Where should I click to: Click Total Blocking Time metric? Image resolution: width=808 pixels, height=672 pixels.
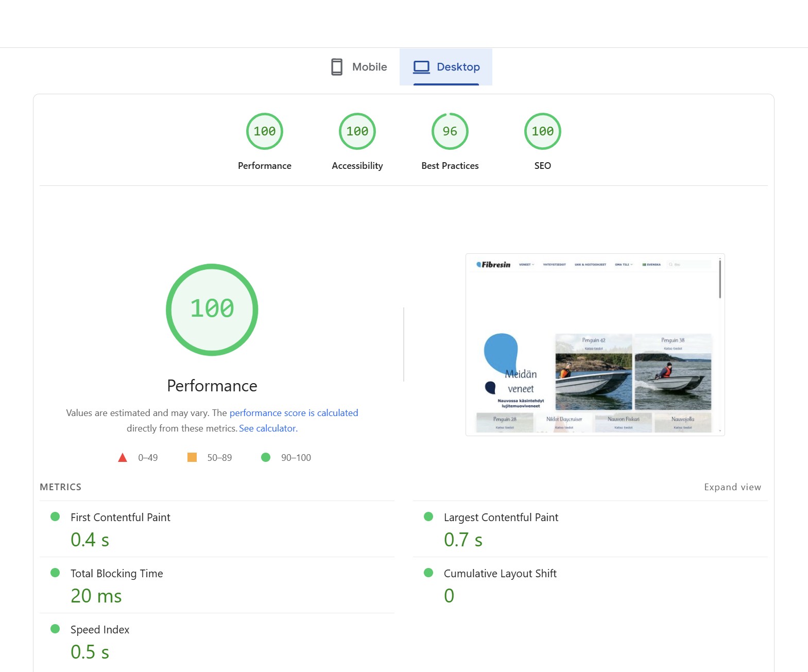(x=116, y=574)
